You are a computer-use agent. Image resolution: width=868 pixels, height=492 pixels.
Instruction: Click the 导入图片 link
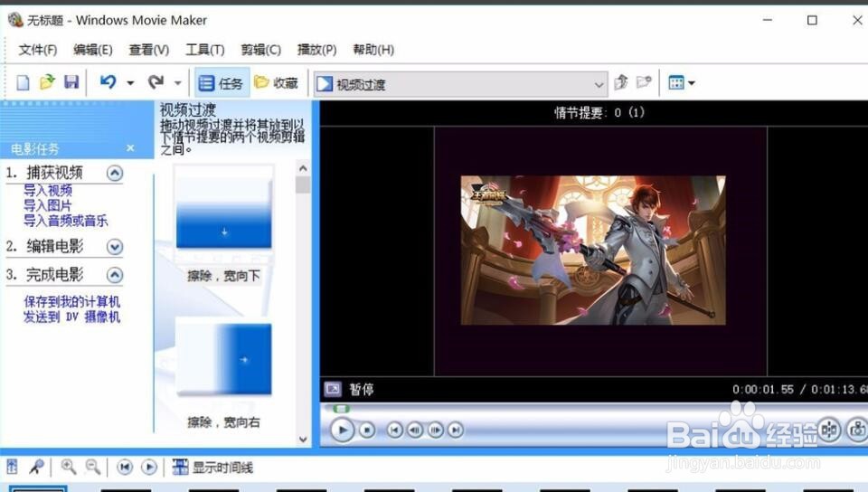pyautogui.click(x=48, y=205)
